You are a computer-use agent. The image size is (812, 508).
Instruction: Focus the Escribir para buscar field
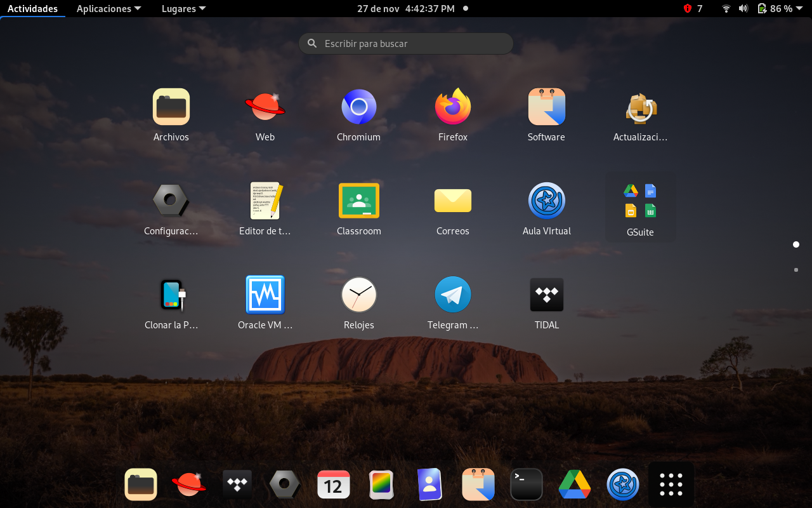(x=406, y=44)
